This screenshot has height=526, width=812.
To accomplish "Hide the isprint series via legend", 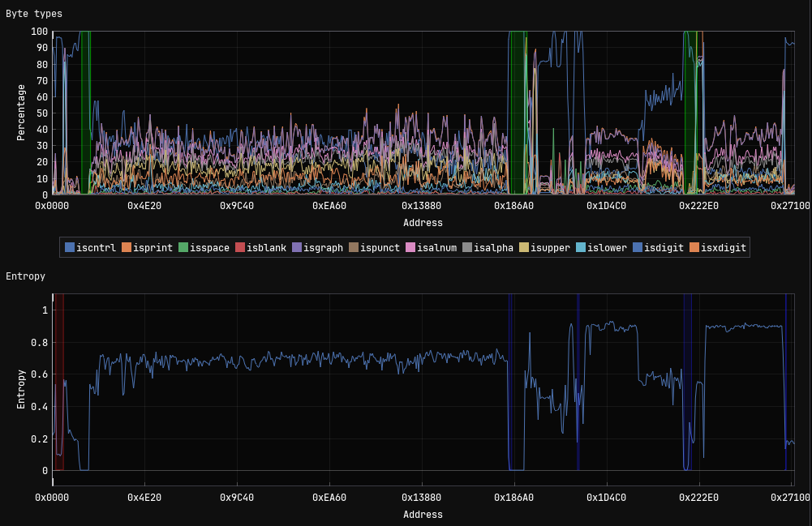I will (147, 248).
